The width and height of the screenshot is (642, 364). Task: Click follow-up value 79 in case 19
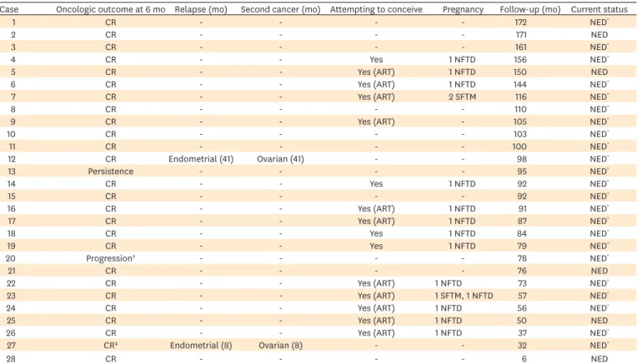coord(522,247)
